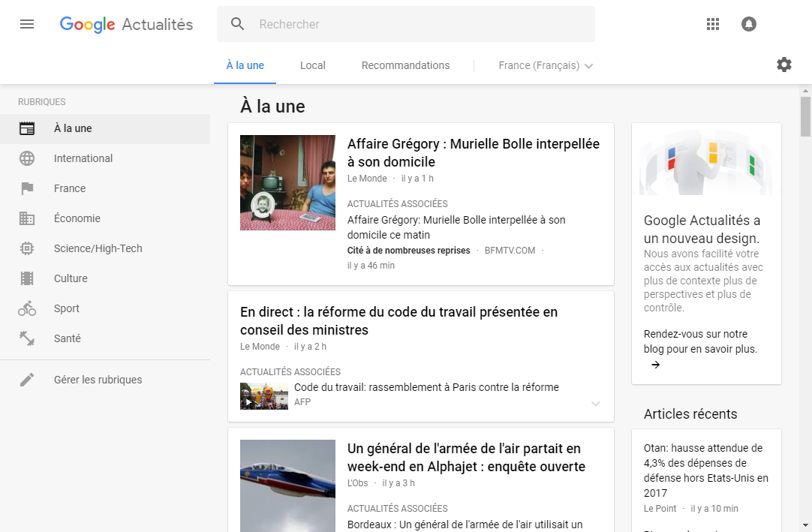Select À la une in the sidebar
The image size is (812, 532).
(105, 128)
